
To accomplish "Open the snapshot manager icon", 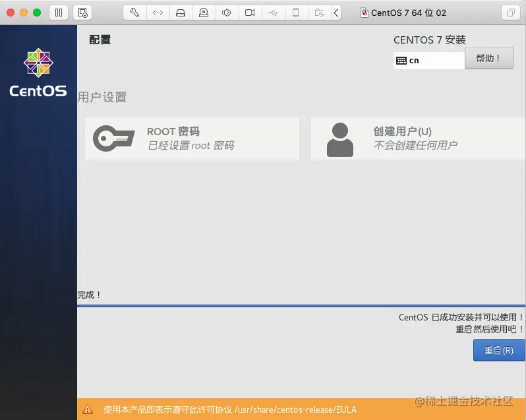I will point(82,13).
